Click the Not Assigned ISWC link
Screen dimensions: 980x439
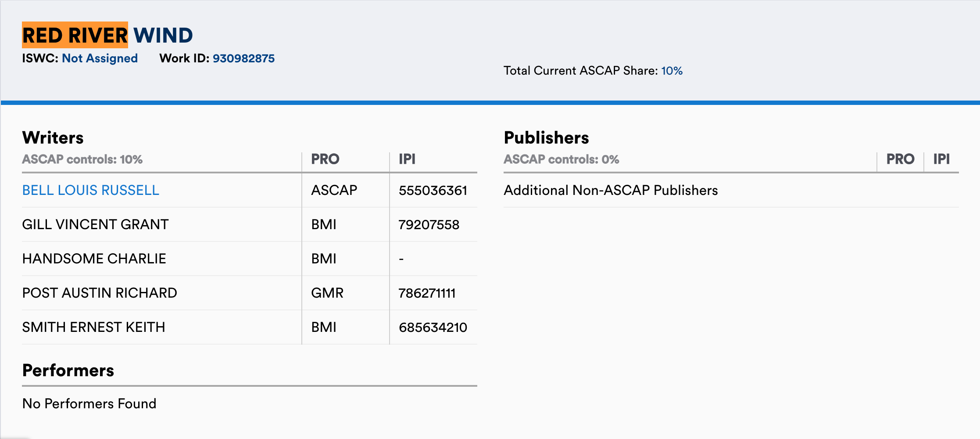[100, 58]
